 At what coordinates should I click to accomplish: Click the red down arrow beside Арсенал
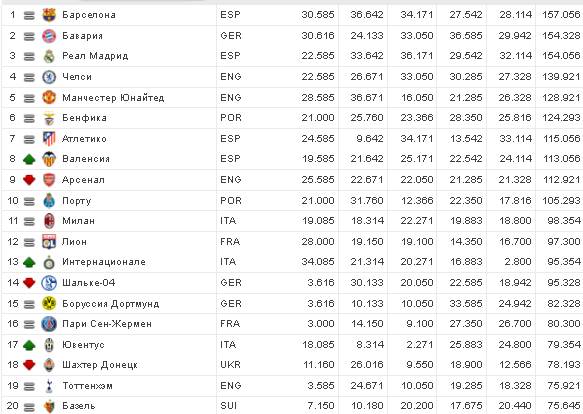pos(29,180)
